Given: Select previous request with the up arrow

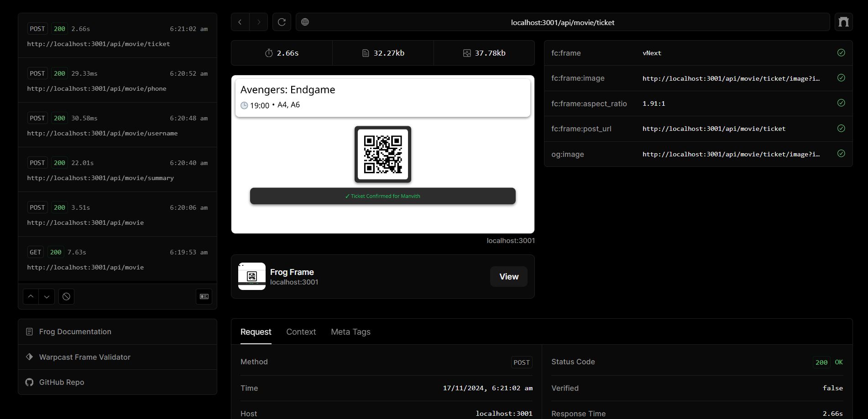Looking at the screenshot, I should pyautogui.click(x=31, y=296).
